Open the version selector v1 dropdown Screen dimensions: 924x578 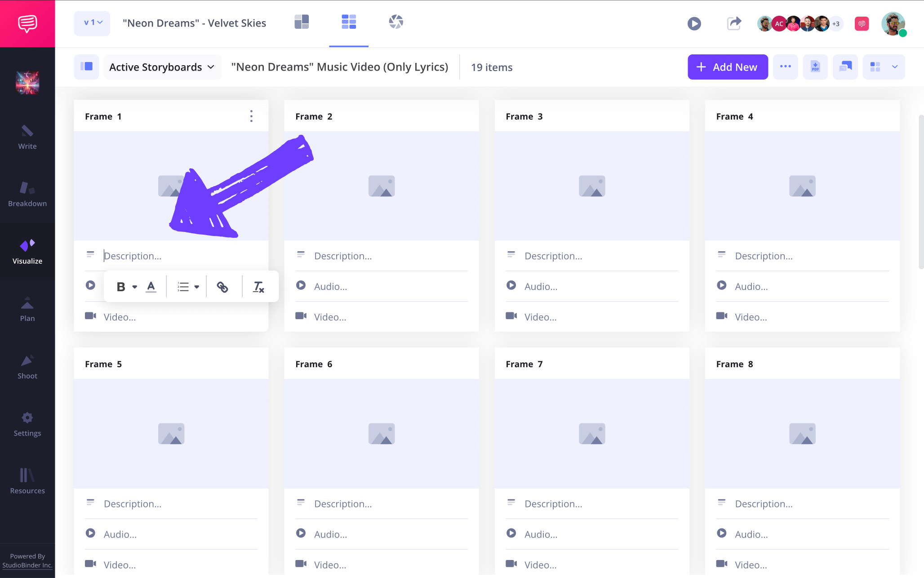pyautogui.click(x=92, y=23)
